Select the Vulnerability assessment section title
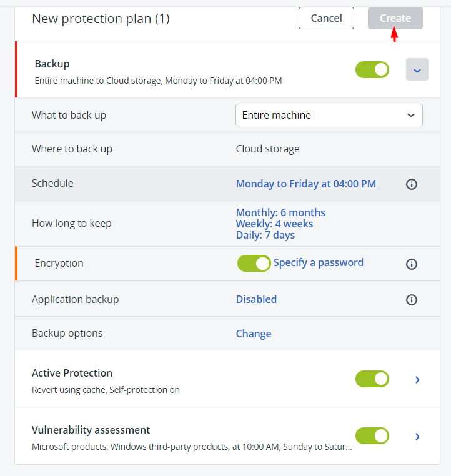The height and width of the screenshot is (476, 451). tap(91, 430)
